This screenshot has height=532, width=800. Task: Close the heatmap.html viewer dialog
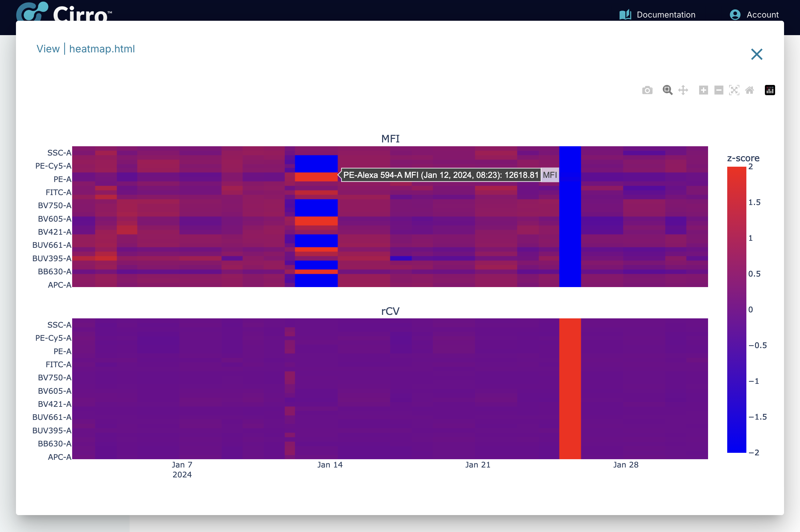pyautogui.click(x=757, y=54)
